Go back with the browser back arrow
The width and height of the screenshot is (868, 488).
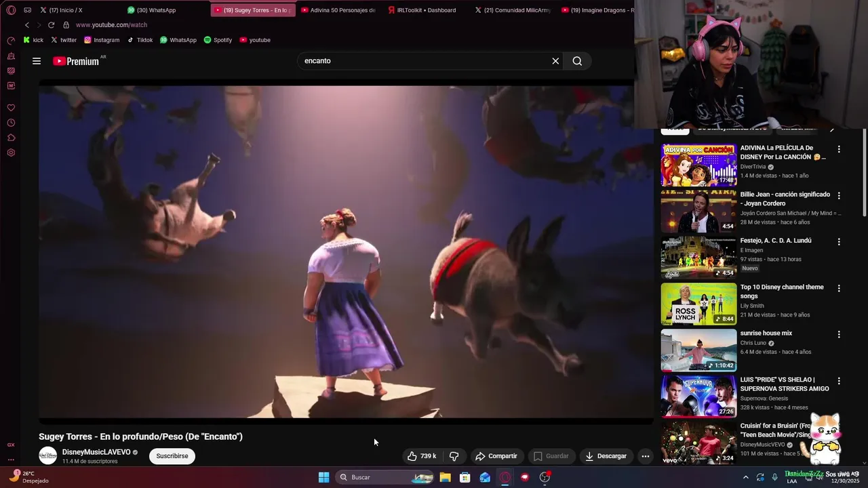click(27, 25)
